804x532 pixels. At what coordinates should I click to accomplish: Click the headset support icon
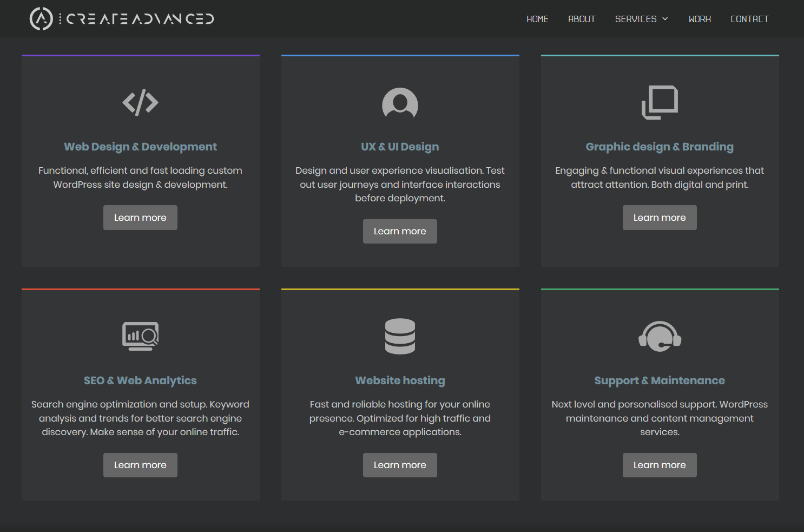coord(660,336)
